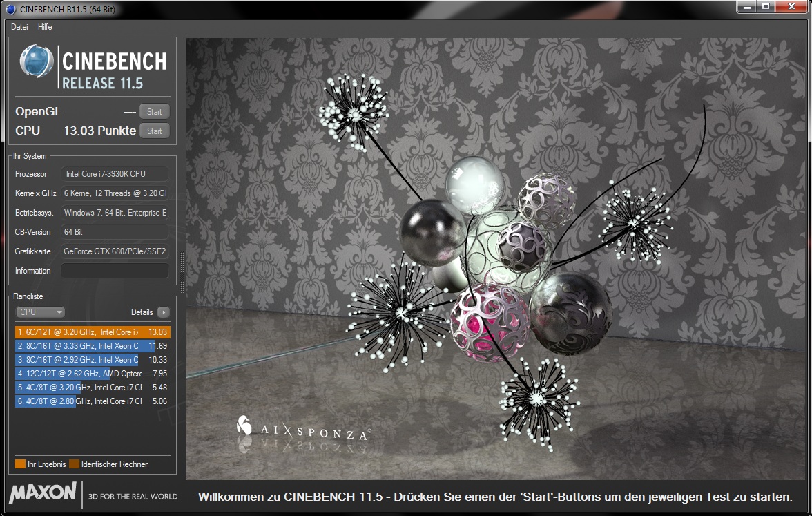Click the Kerne x GHz value field

tap(115, 193)
